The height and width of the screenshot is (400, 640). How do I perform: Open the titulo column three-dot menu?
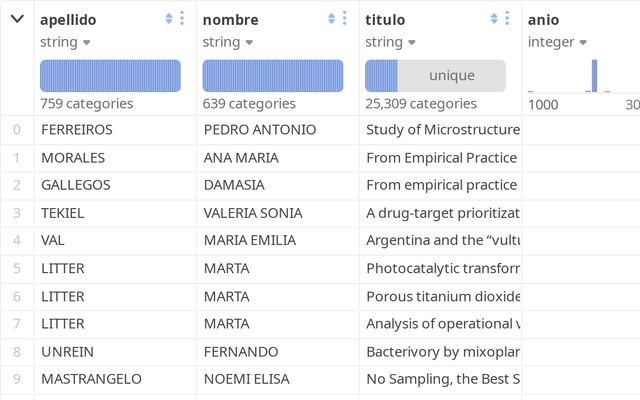click(508, 19)
